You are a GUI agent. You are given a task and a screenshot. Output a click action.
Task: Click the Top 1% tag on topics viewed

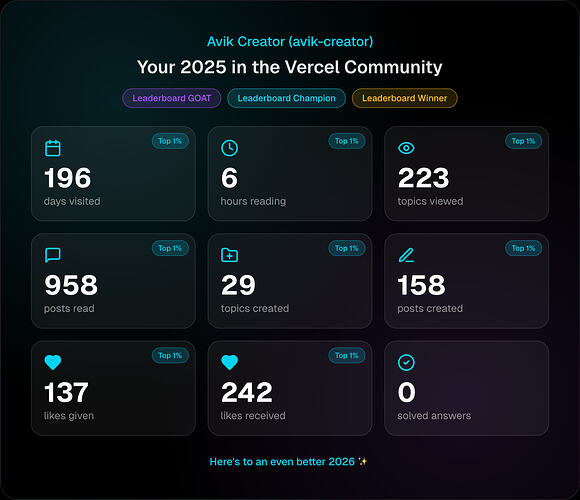(x=523, y=141)
